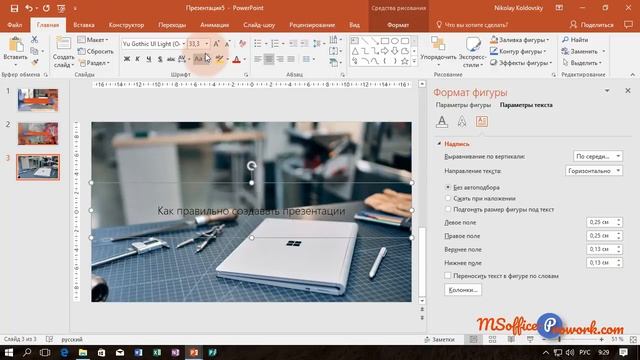
Task: Open the Arrange (Упорядочить) menu
Action: point(438,51)
